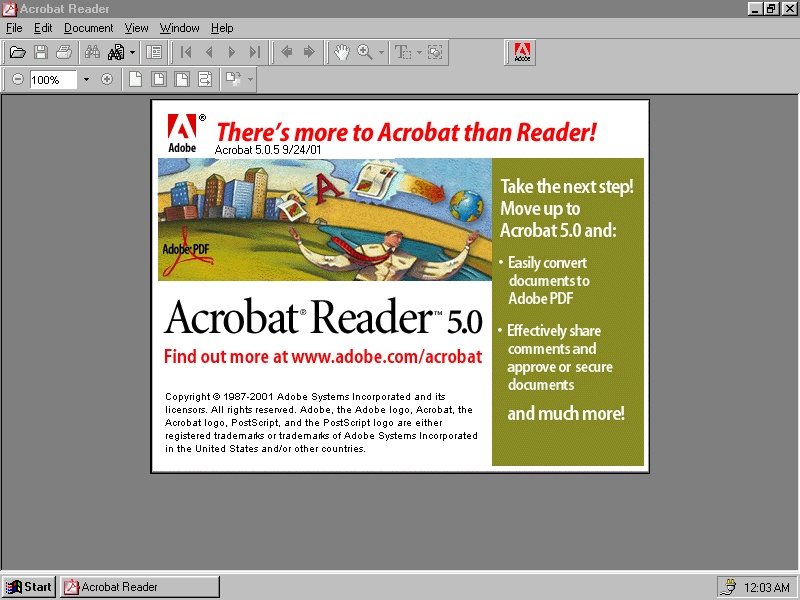Click the 100% zoom percentage field
This screenshot has width=800, height=600.
53,80
